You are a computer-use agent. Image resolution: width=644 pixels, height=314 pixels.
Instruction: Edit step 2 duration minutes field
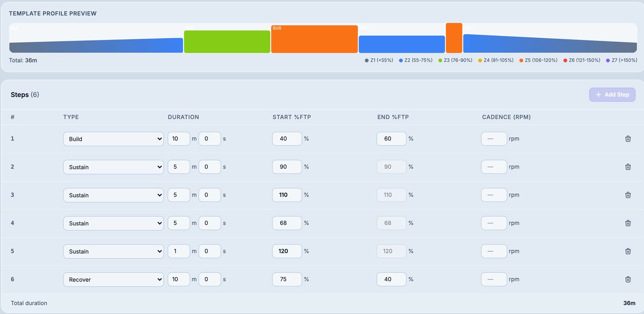click(x=179, y=167)
